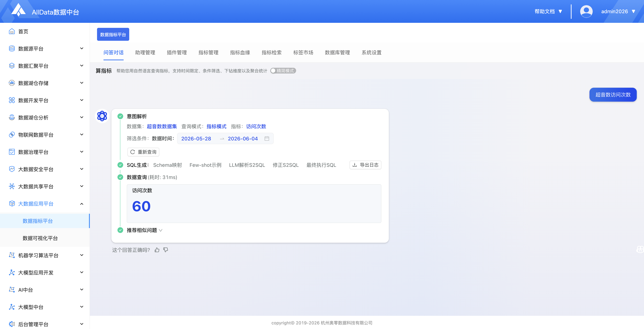Click the assistant bot avatar icon
Screen dimensions: 644x329
(102, 116)
